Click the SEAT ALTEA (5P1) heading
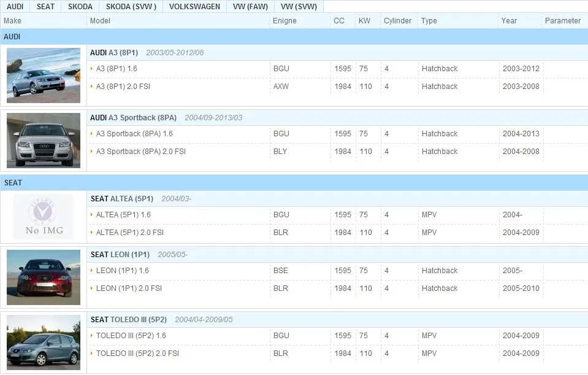588x375 pixels. 122,199
